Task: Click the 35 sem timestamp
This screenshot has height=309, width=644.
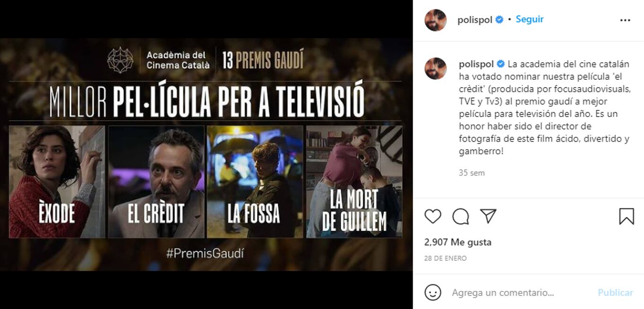Action: click(x=472, y=173)
